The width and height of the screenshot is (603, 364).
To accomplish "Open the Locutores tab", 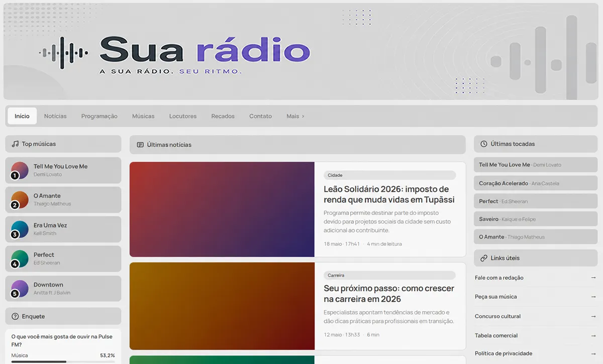I will (x=183, y=116).
